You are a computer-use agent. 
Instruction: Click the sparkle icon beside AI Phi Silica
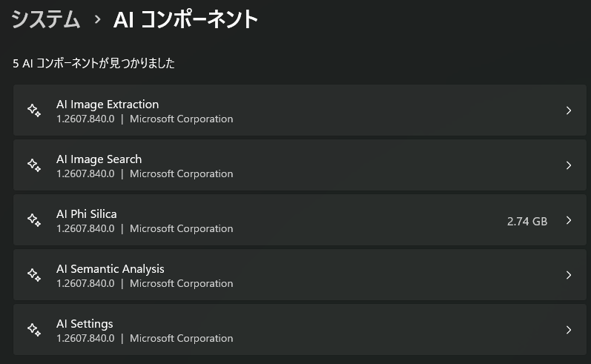(x=34, y=220)
